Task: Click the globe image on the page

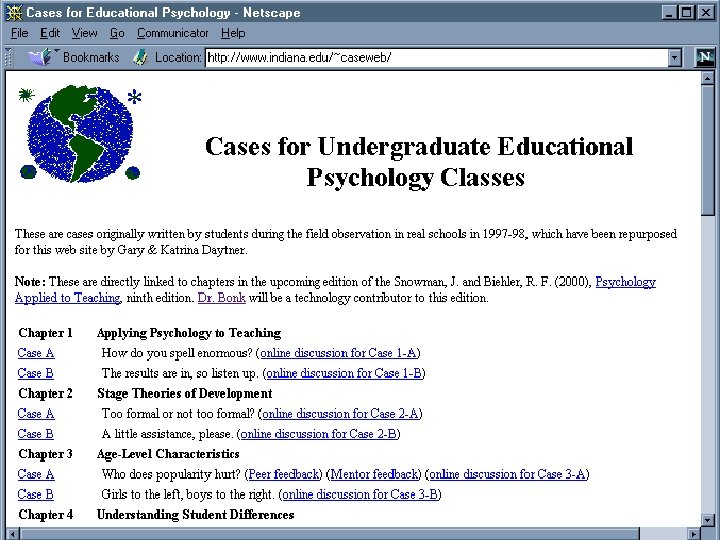Action: (80, 134)
